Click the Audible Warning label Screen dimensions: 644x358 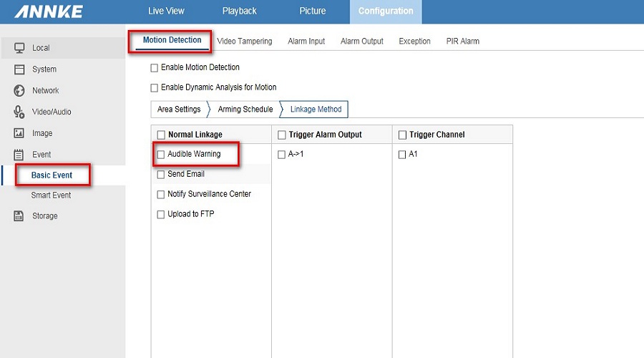click(194, 154)
